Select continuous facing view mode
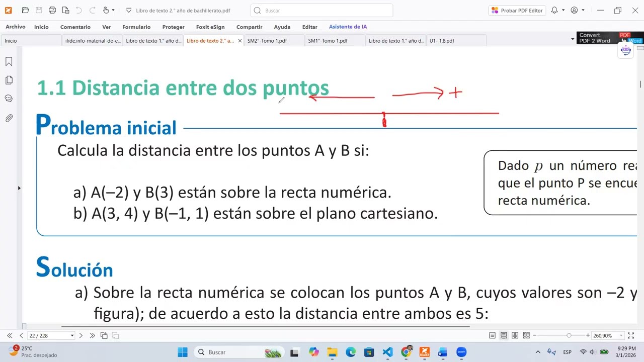Image resolution: width=644 pixels, height=362 pixels. 526,335
